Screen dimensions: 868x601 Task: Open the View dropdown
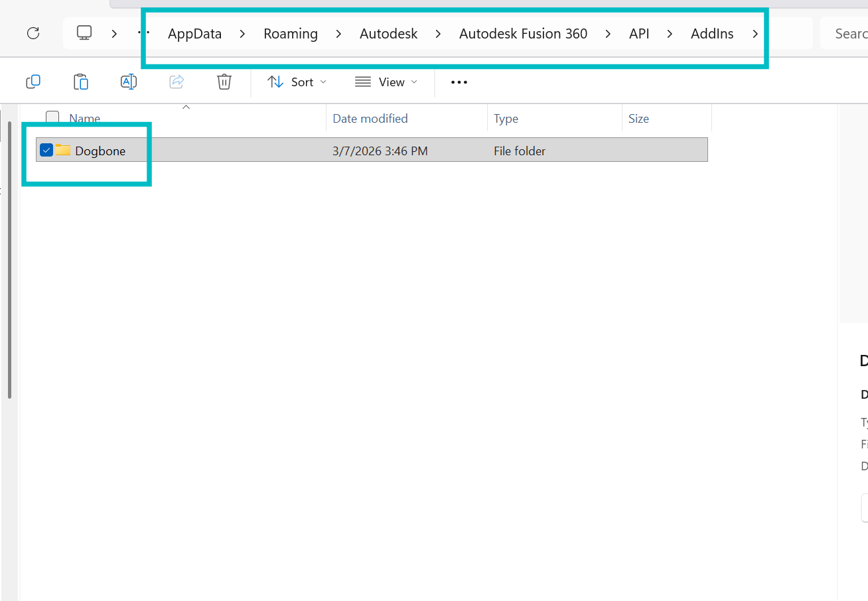click(386, 82)
